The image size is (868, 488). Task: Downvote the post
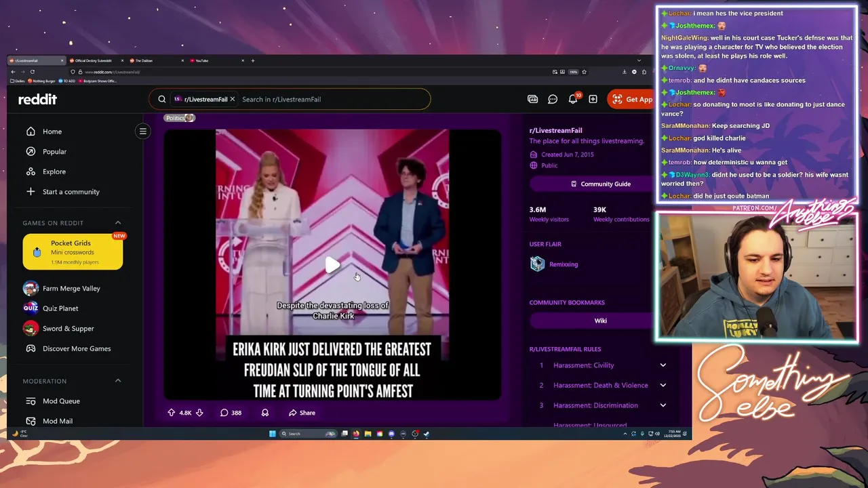click(x=199, y=413)
